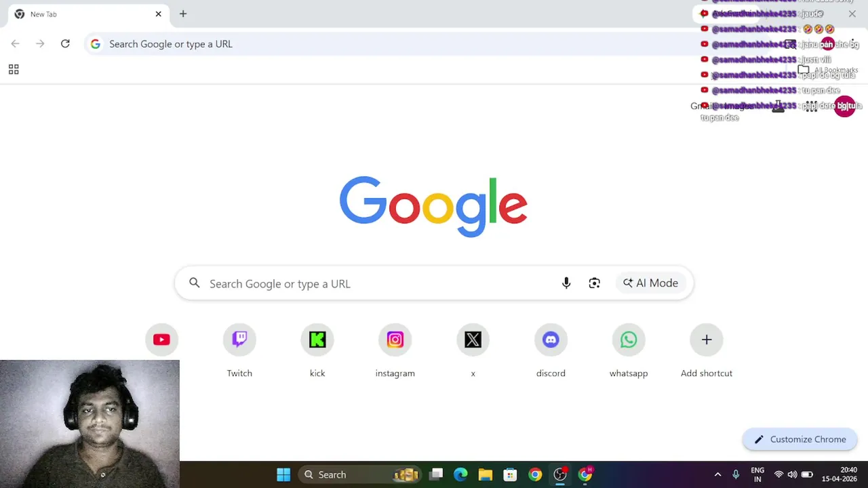Select the New Tab tab
The image size is (868, 488).
tap(88, 14)
